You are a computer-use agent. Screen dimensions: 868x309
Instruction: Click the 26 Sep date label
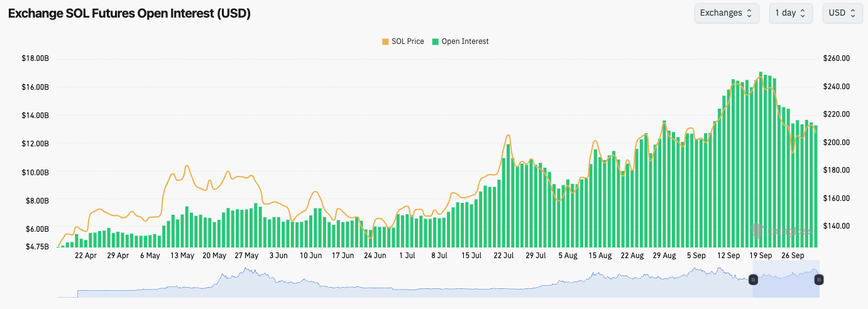[x=793, y=256]
